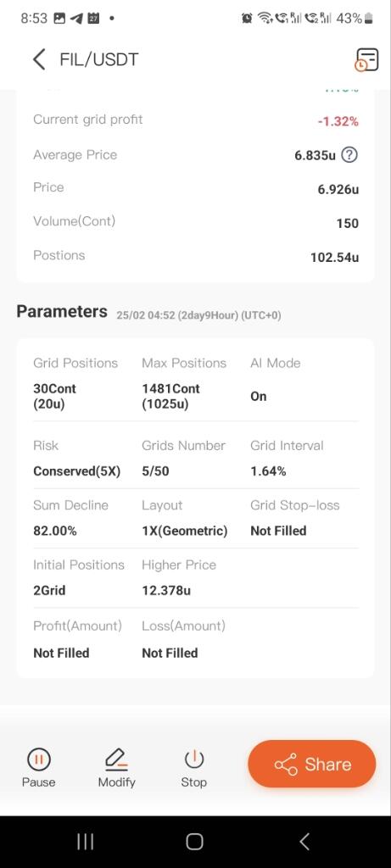The width and height of the screenshot is (391, 868).
Task: Tap the orange Share button
Action: pos(312,764)
